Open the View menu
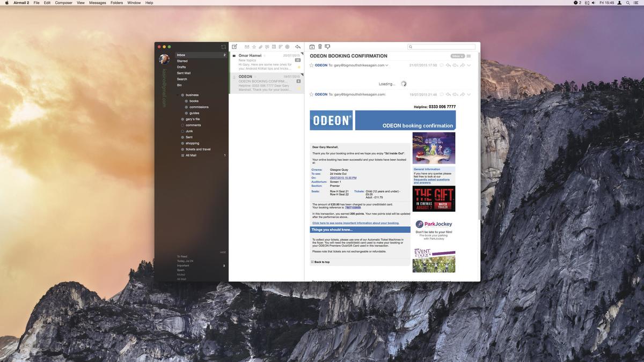 (80, 3)
